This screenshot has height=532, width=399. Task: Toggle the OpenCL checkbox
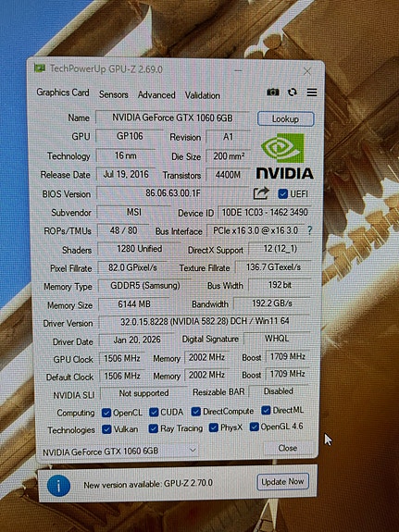click(106, 413)
